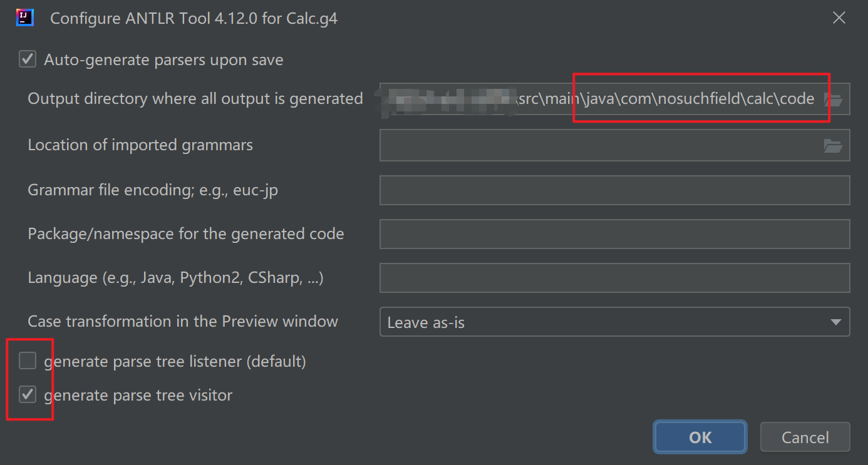Viewport: 868px width, 465px height.
Task: Click the Grammar file encoding label
Action: pos(153,190)
